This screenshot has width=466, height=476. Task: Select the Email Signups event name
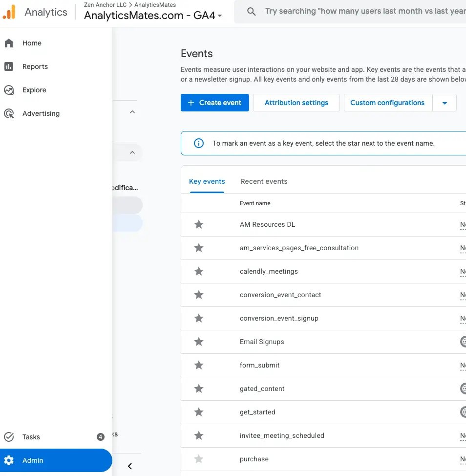[x=262, y=342]
